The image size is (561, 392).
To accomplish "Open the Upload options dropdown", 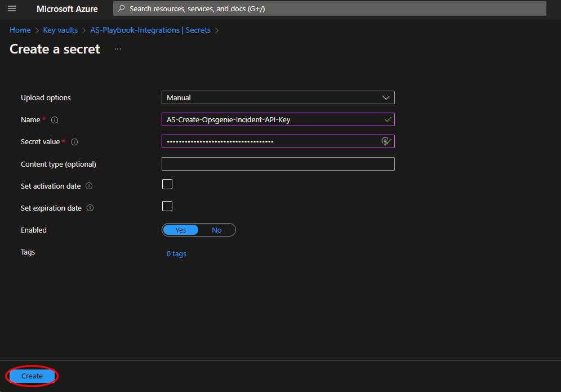I will [x=278, y=97].
